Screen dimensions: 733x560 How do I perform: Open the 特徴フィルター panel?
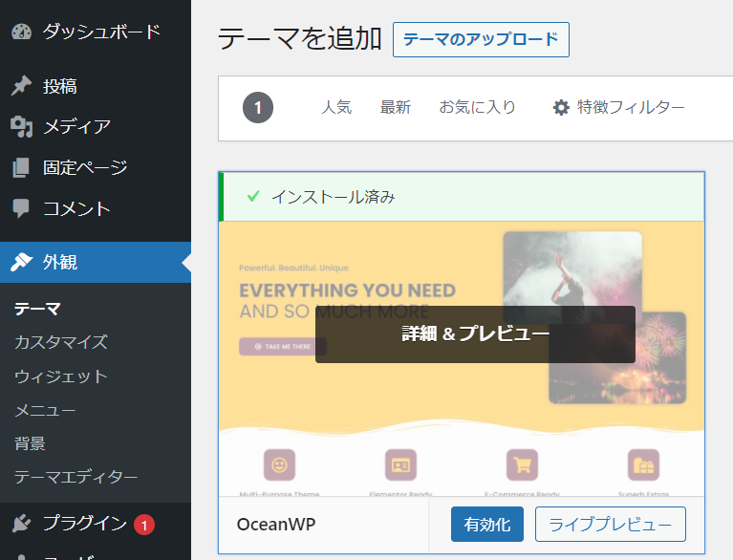618,108
